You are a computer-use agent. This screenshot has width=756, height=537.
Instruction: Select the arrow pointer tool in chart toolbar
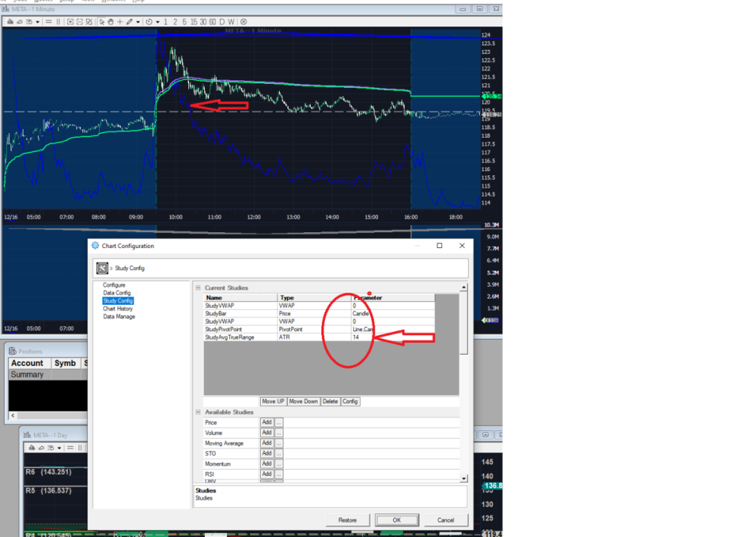tap(102, 22)
